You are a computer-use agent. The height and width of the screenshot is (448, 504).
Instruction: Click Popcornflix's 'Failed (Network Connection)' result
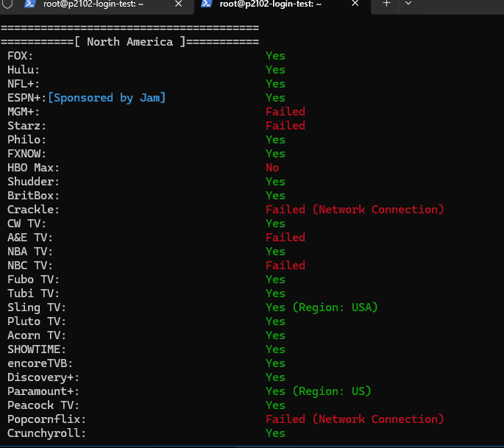[x=355, y=419]
